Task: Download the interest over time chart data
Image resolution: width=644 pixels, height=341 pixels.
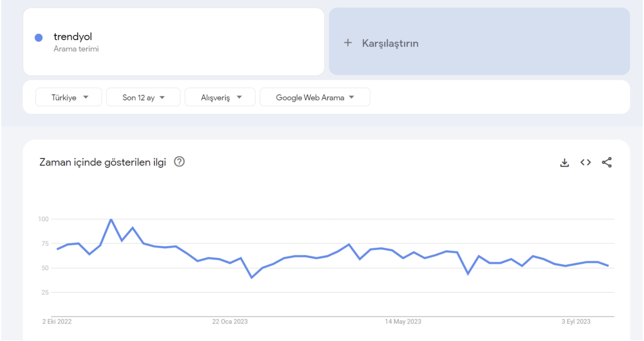Action: (564, 162)
